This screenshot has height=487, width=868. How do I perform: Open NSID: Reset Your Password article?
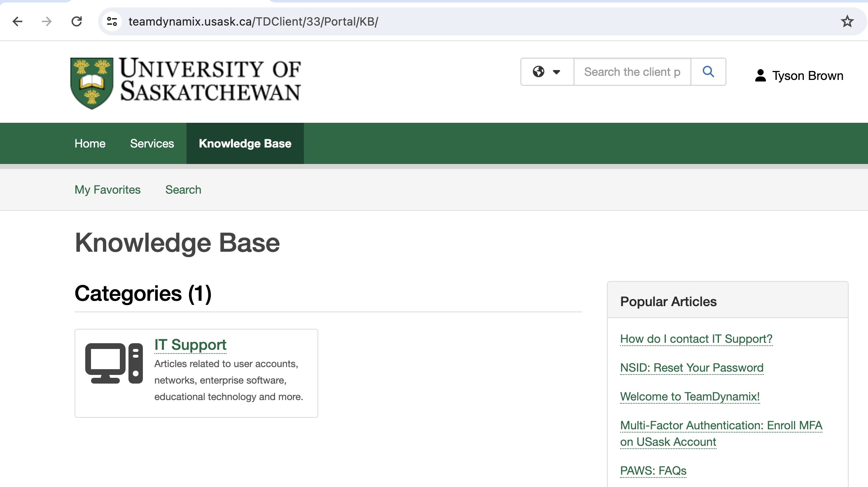click(691, 368)
